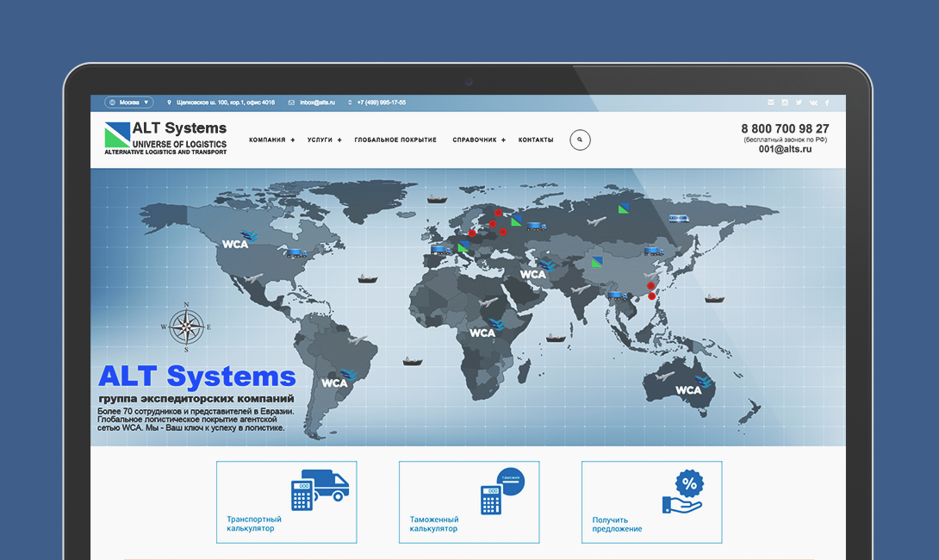Click the compass rose on the map

pos(187,327)
